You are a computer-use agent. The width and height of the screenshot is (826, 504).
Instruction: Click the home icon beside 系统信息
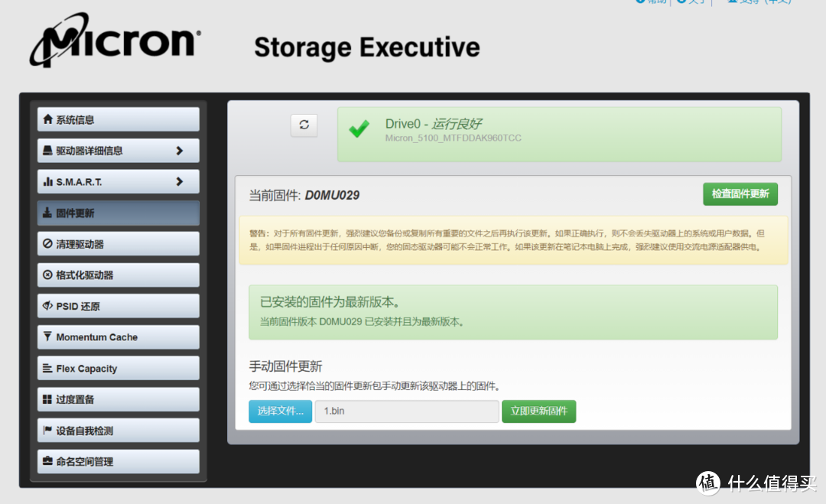tap(48, 120)
